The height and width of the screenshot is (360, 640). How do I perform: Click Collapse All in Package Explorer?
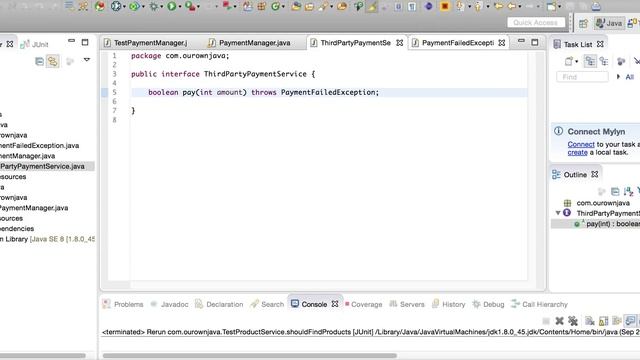pyautogui.click(x=39, y=61)
